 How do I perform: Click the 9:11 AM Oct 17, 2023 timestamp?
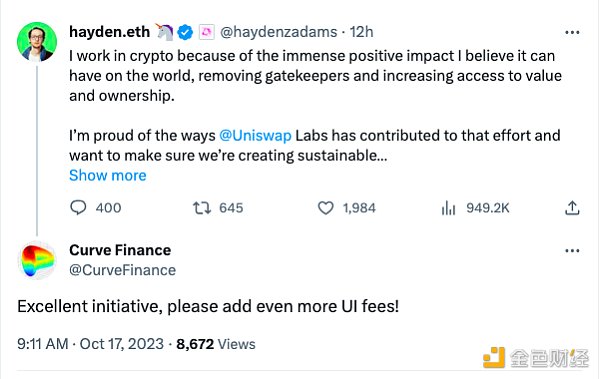point(90,344)
